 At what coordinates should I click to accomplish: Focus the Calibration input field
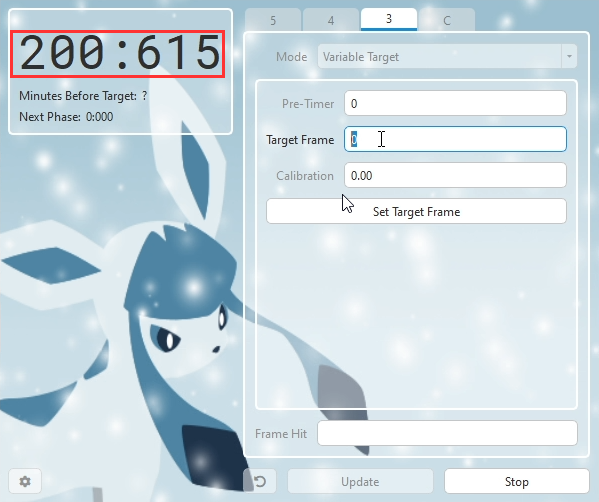click(455, 175)
